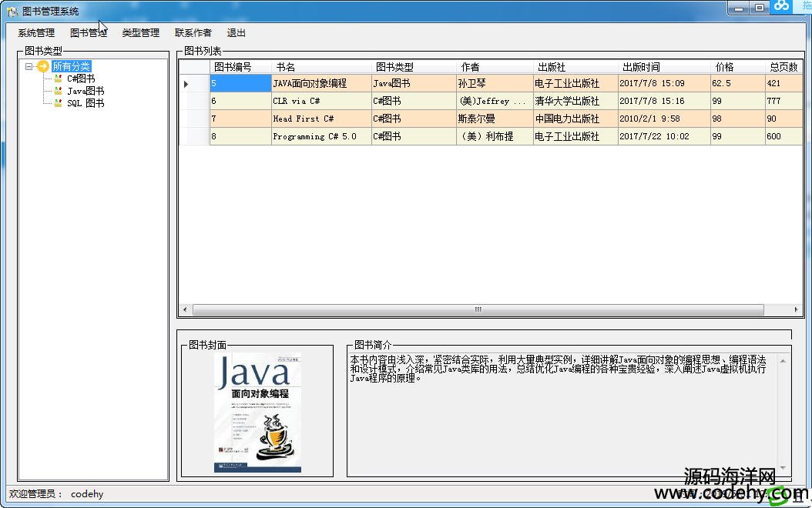Sort by the 出版时间 column header

tap(641, 67)
